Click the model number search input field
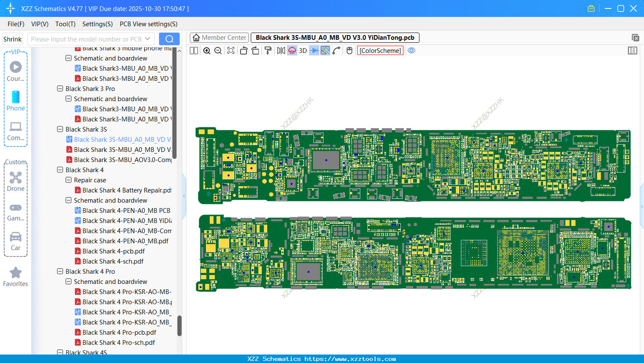 87,38
